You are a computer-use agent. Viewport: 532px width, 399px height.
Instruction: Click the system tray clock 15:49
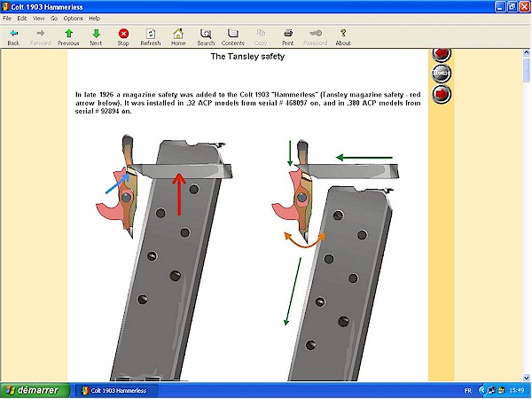516,391
